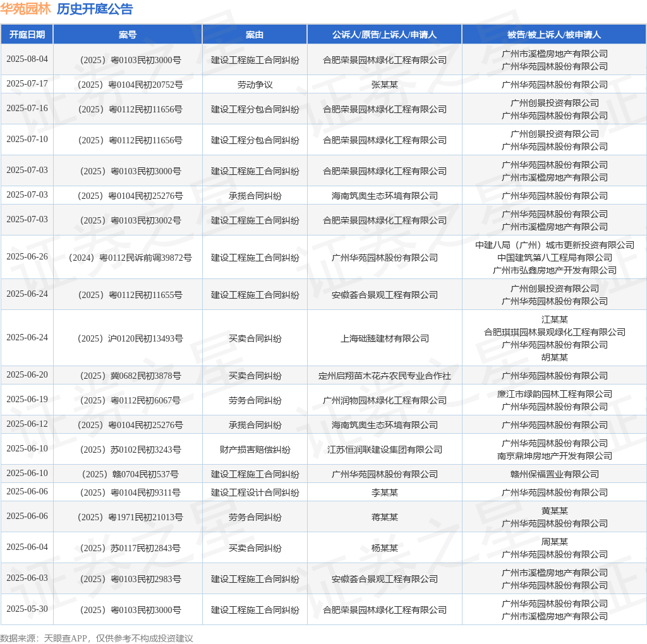
Task: Select the 劳动争议 cause cell
Action: coord(255,85)
